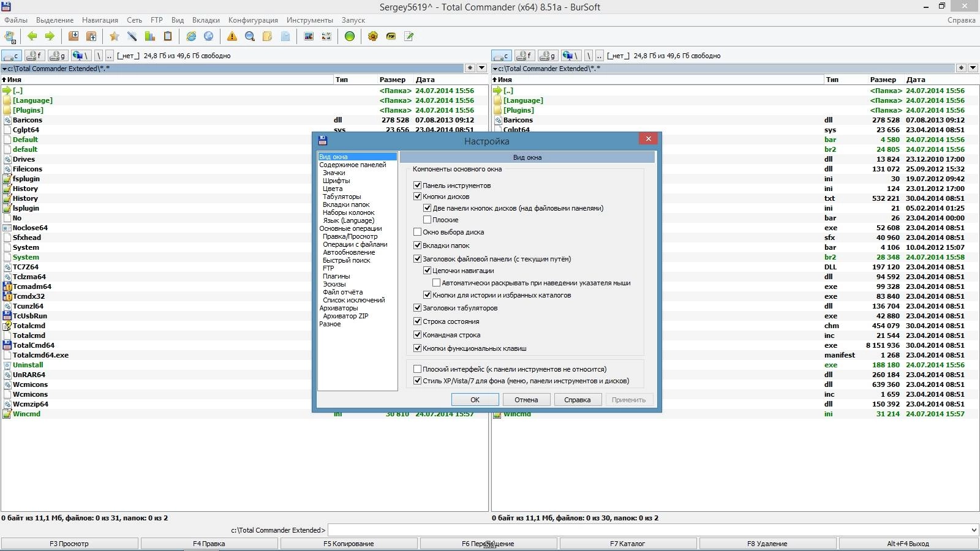Click the Справка button in the dialog
980x551 pixels.
coord(577,400)
